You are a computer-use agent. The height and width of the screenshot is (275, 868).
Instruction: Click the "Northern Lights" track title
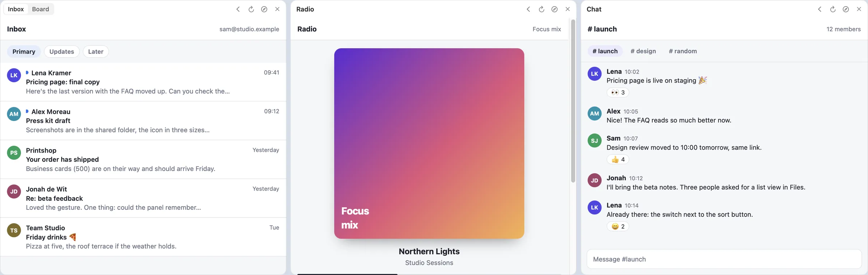point(429,251)
